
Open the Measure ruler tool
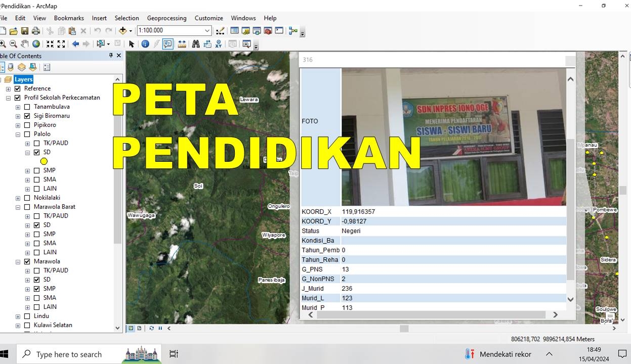[182, 44]
